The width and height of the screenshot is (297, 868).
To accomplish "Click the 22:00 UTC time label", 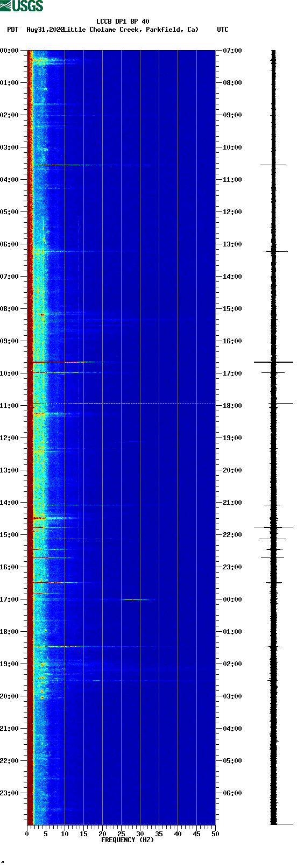I will point(232,535).
